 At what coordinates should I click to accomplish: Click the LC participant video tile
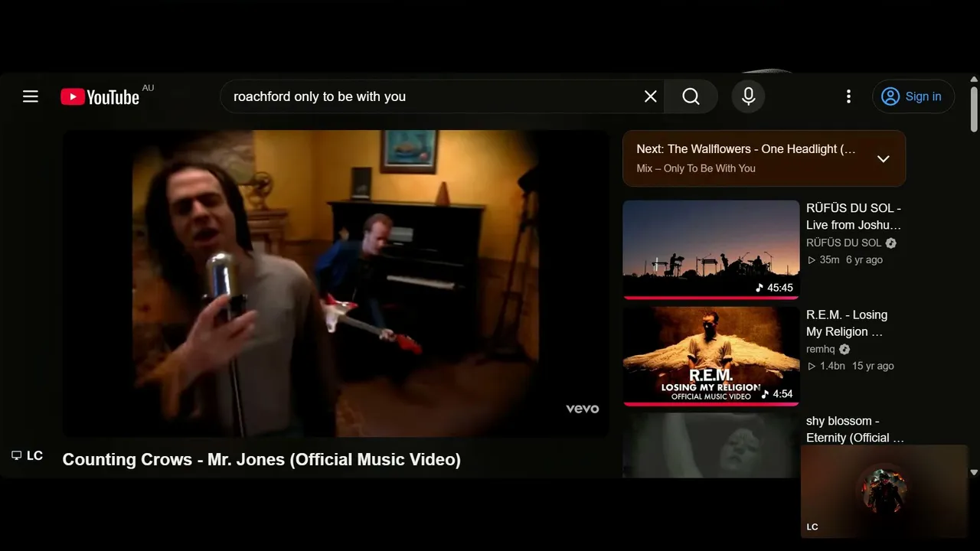pos(884,491)
